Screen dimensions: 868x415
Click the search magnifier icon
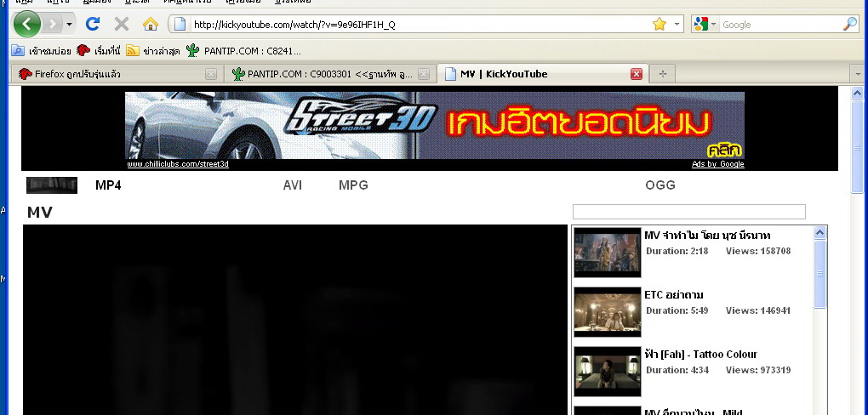click(x=850, y=24)
